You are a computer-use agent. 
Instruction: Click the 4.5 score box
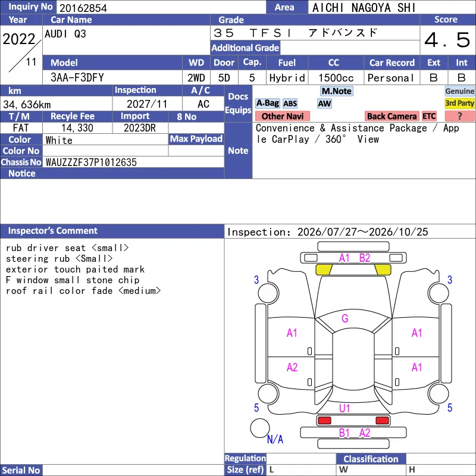[x=447, y=40]
